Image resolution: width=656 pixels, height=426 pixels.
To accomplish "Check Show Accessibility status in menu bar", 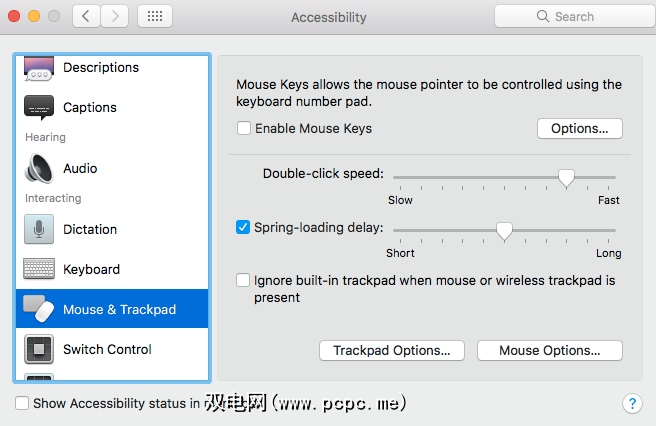I will pos(22,403).
